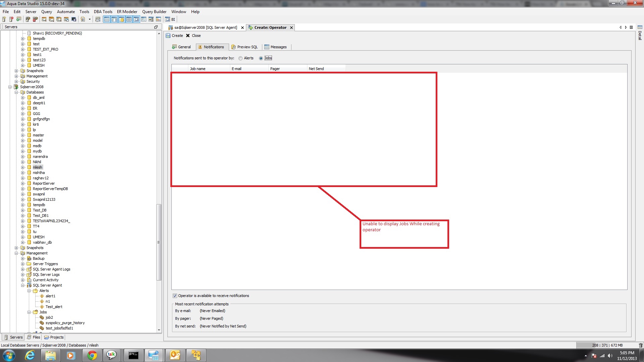Open the ER Modeler menu
Image resolution: width=644 pixels, height=362 pixels.
(127, 11)
